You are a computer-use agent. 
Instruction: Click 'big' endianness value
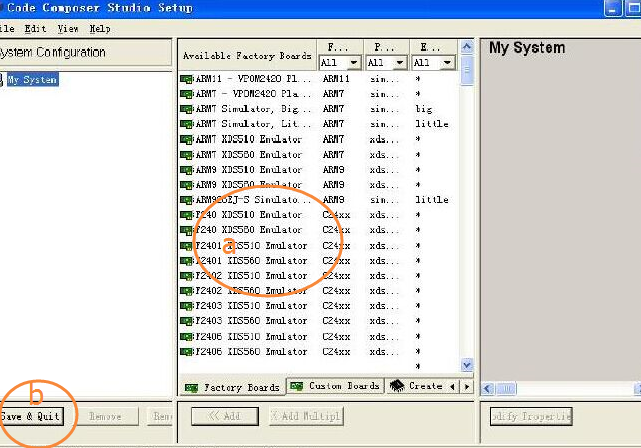point(424,109)
